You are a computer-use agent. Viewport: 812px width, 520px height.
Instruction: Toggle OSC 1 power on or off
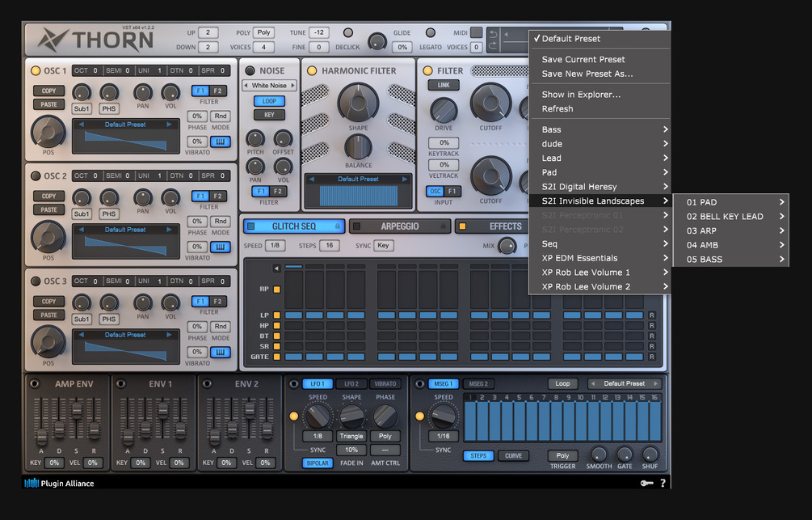(x=36, y=71)
